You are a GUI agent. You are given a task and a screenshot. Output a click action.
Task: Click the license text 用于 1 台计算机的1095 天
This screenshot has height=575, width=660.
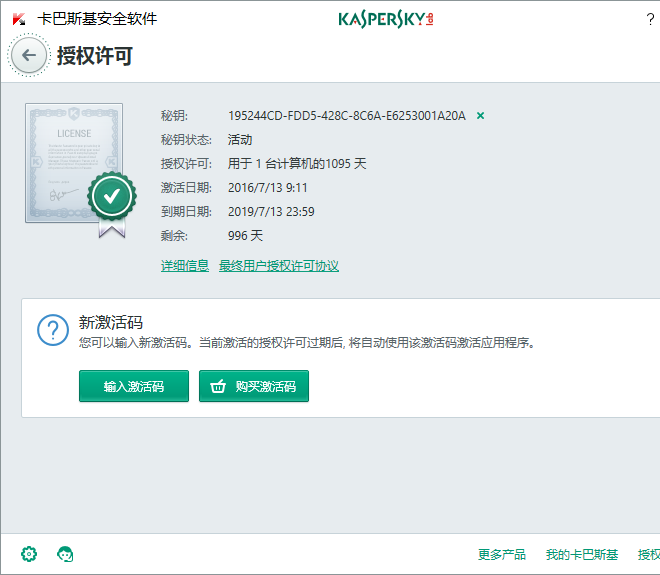297,163
